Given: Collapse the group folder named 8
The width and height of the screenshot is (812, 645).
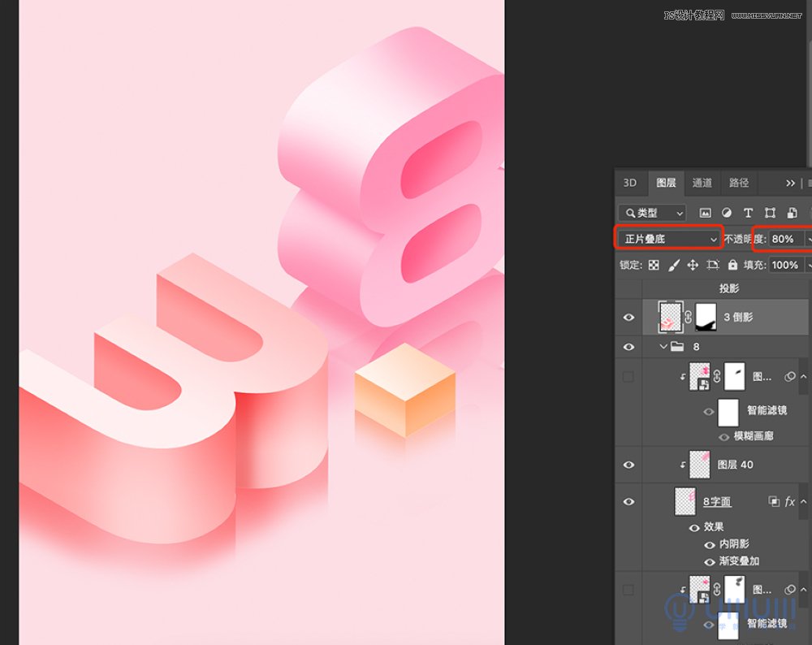Looking at the screenshot, I should point(662,347).
